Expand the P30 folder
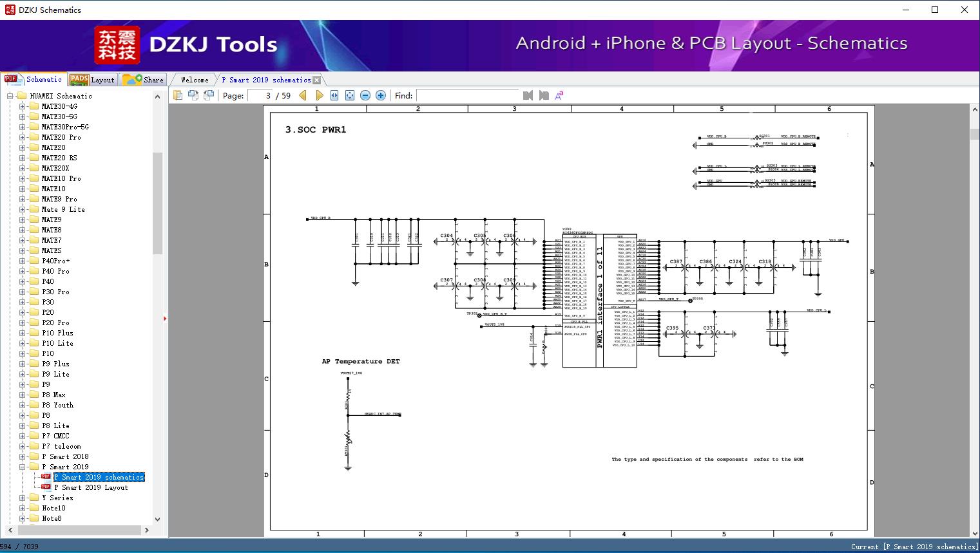The width and height of the screenshot is (980, 553). (x=23, y=302)
